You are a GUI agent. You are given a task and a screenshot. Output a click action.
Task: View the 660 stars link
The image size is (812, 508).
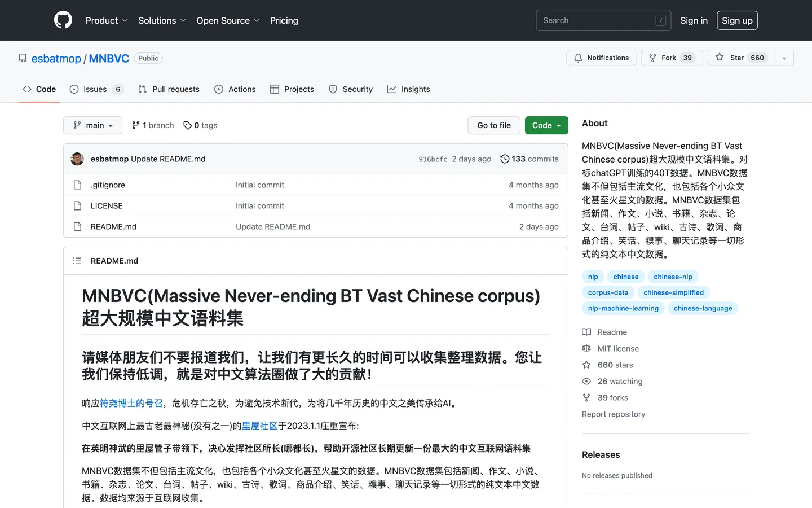coord(615,365)
